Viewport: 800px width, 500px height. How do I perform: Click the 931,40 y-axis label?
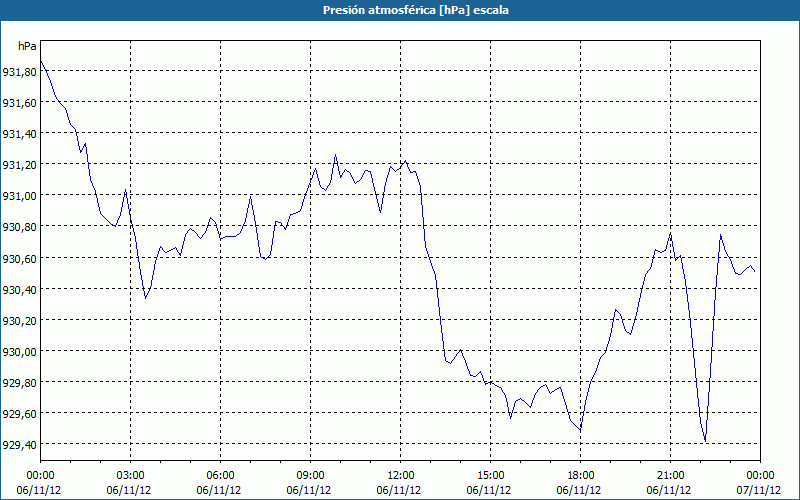click(19, 134)
